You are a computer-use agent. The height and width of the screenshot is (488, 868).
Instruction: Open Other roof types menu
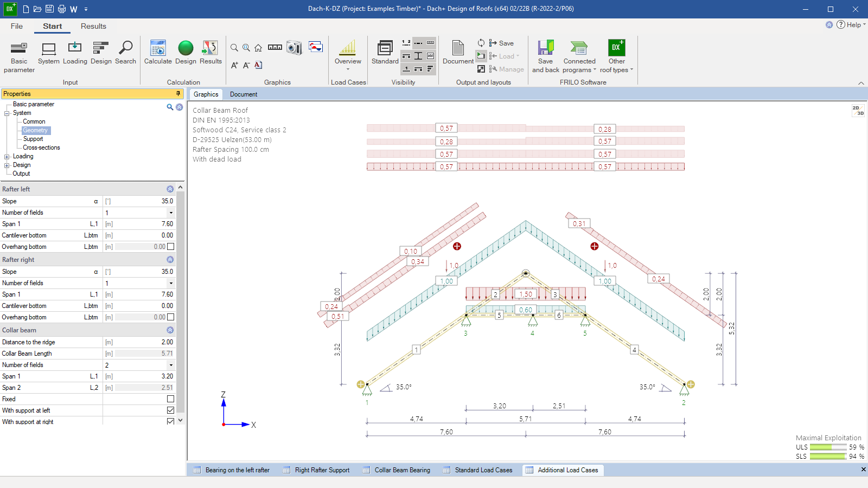coord(616,57)
